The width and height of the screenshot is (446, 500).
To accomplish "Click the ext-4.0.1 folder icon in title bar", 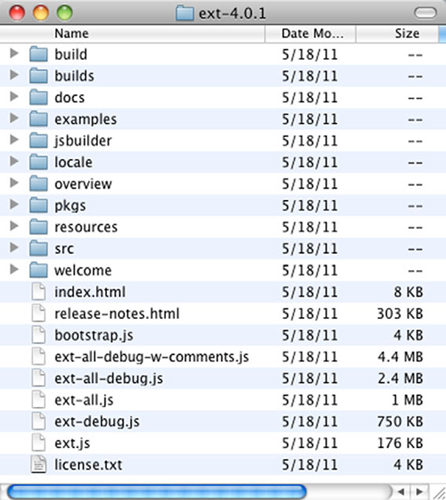I will point(185,13).
